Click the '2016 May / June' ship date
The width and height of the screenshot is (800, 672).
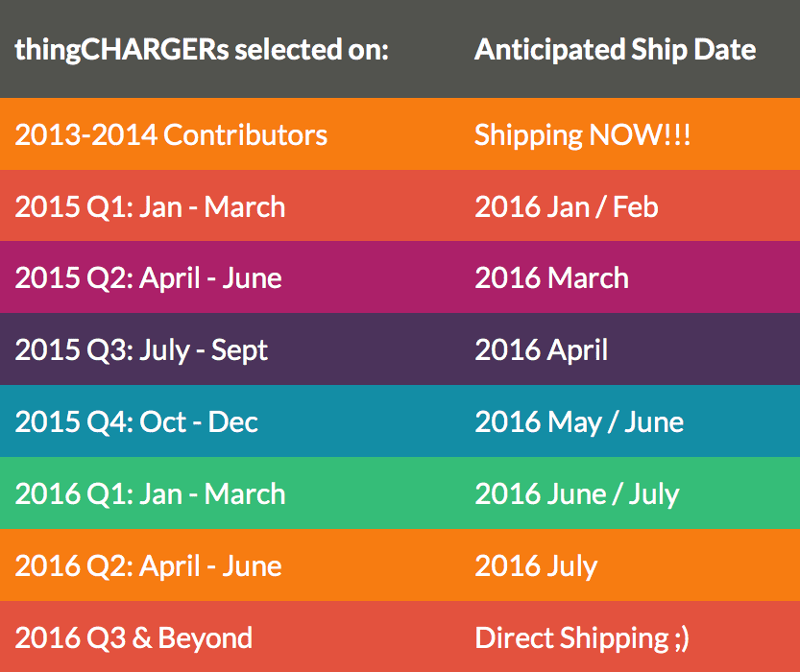(x=579, y=423)
